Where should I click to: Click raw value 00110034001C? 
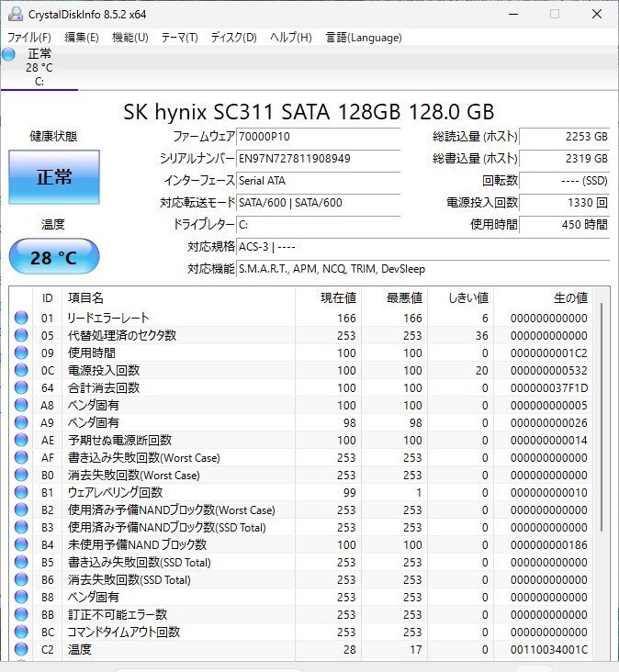click(x=548, y=649)
